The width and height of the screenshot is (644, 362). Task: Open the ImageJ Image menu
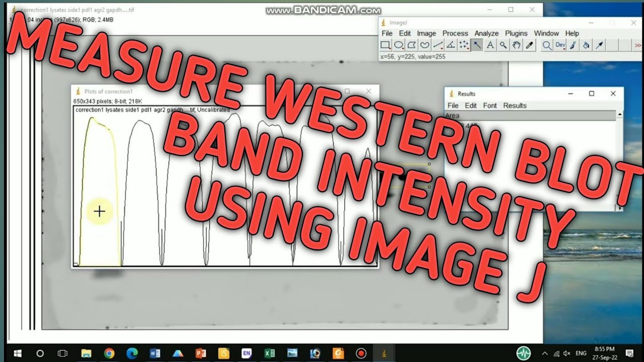pyautogui.click(x=427, y=33)
